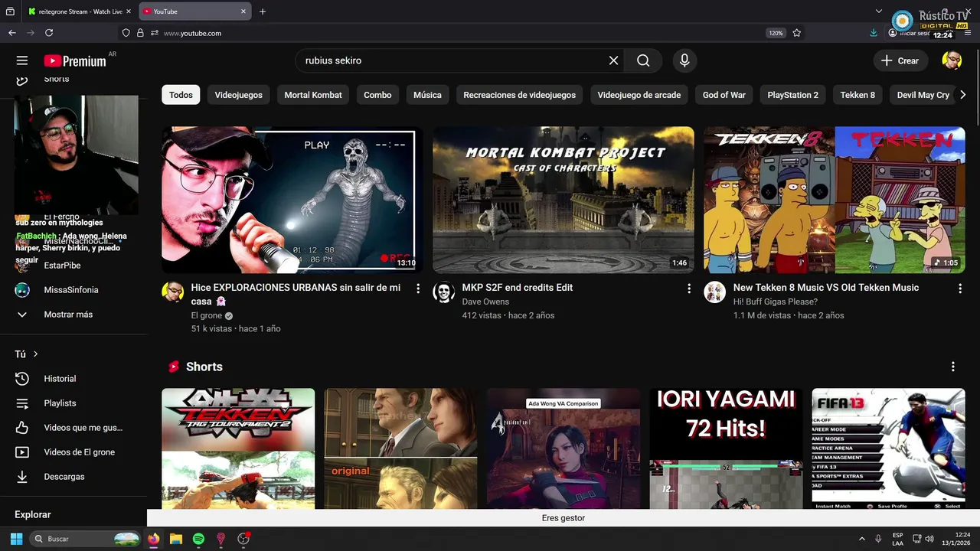
Task: Open Dave Owens channel avatar
Action: pyautogui.click(x=443, y=292)
